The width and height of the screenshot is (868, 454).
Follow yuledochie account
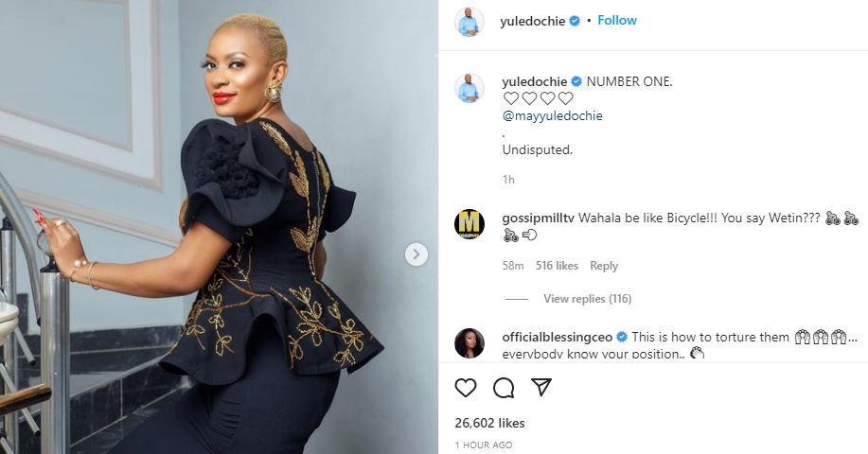[616, 21]
